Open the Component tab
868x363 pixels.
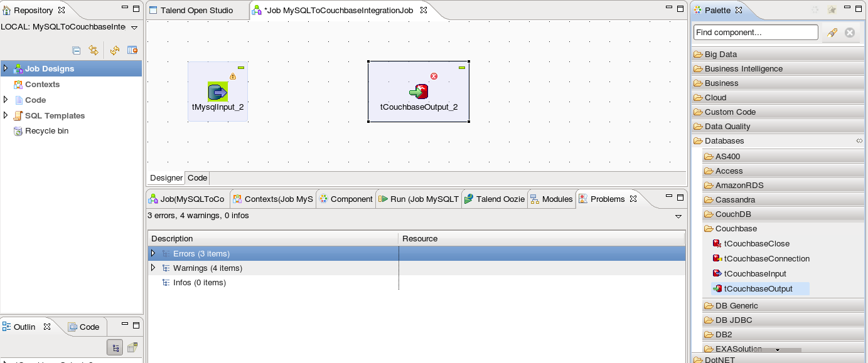pyautogui.click(x=346, y=199)
